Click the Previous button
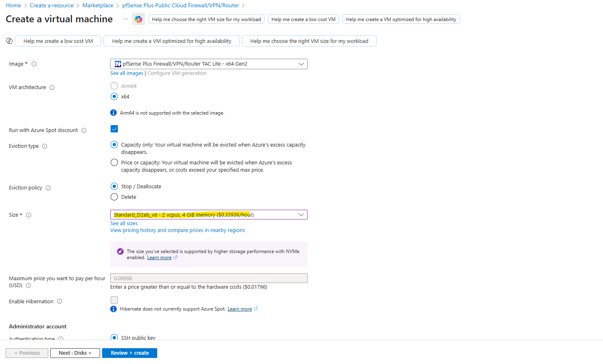 [x=27, y=353]
